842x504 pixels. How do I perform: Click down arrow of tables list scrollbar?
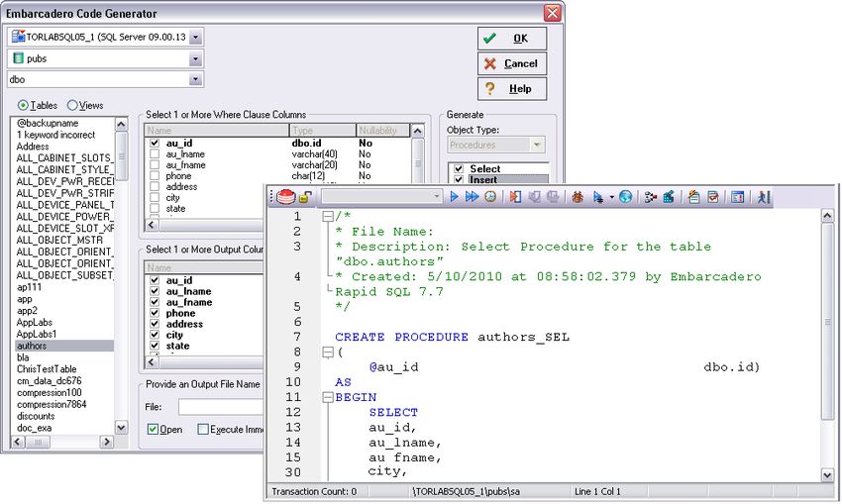[122, 428]
